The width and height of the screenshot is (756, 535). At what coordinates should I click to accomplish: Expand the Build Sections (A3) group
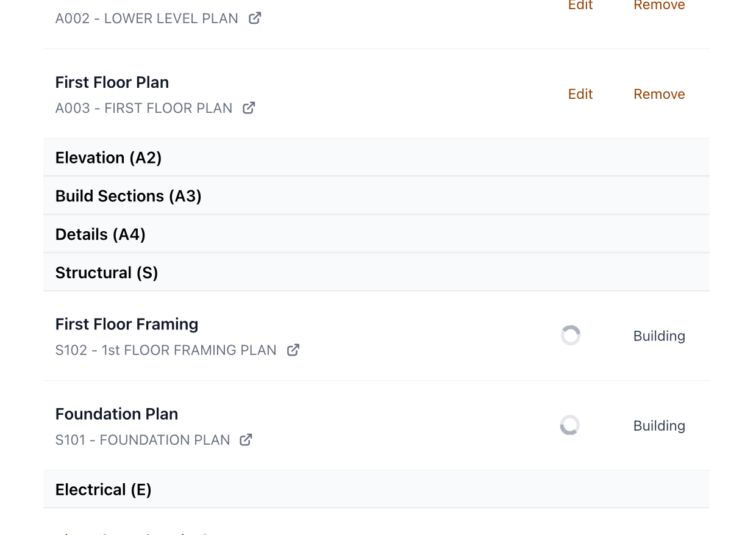(x=129, y=196)
